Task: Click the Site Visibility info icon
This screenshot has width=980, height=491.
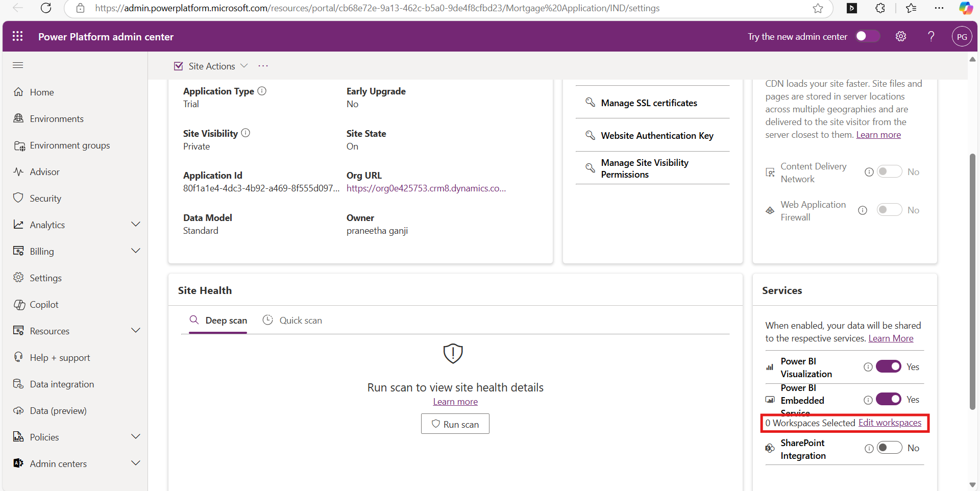Action: (246, 133)
